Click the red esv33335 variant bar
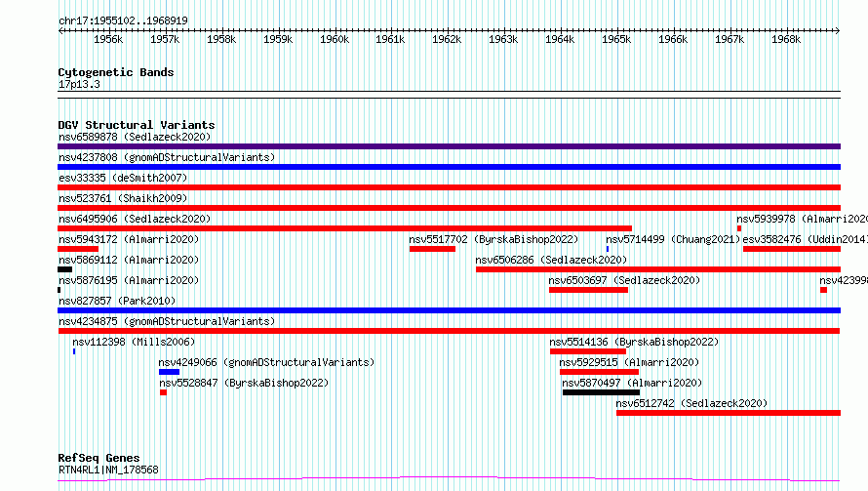Viewport: 868px width, 491px height. [x=449, y=187]
